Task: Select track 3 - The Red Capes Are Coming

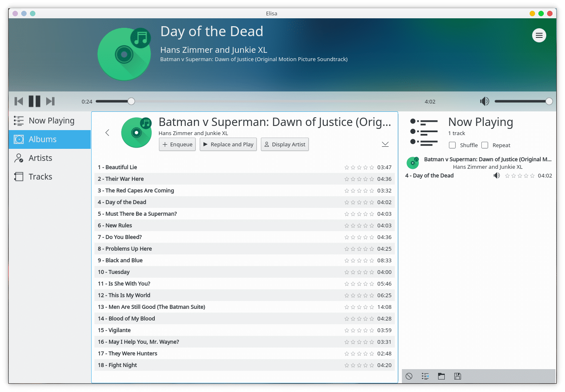Action: point(245,190)
